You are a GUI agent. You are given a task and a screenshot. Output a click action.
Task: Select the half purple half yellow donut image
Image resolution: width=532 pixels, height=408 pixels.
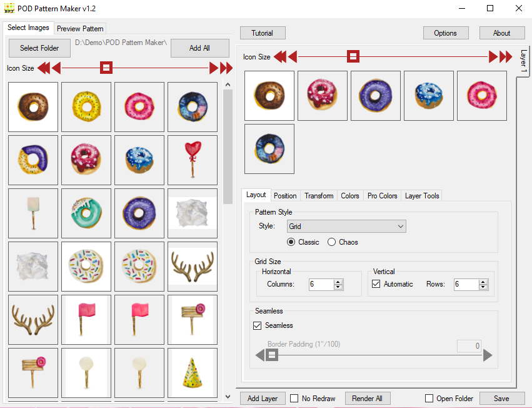pos(33,160)
